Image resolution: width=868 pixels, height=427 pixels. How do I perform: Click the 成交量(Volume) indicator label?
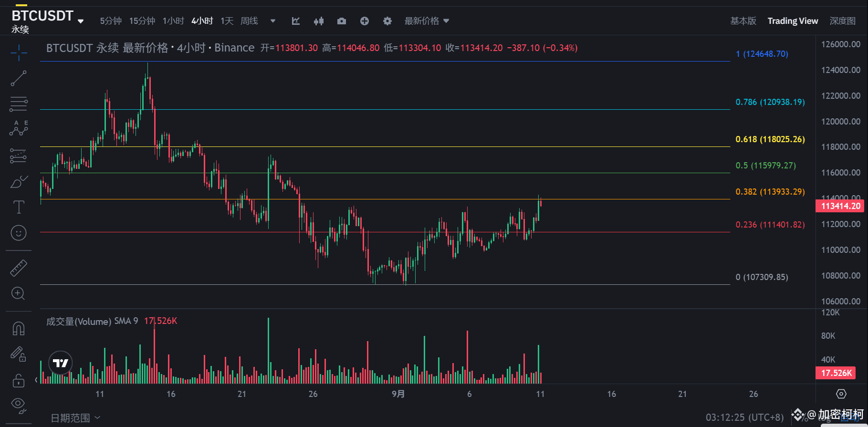pyautogui.click(x=79, y=321)
